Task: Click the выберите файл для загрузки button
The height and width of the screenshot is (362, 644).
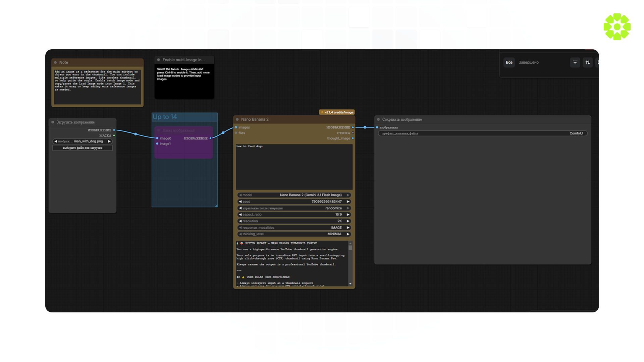Action: coord(83,148)
